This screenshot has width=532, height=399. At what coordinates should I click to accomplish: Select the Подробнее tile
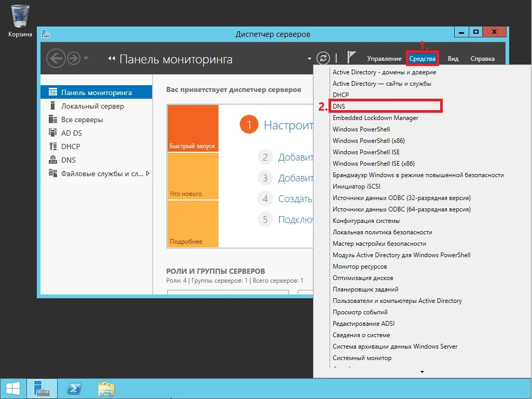tap(193, 224)
